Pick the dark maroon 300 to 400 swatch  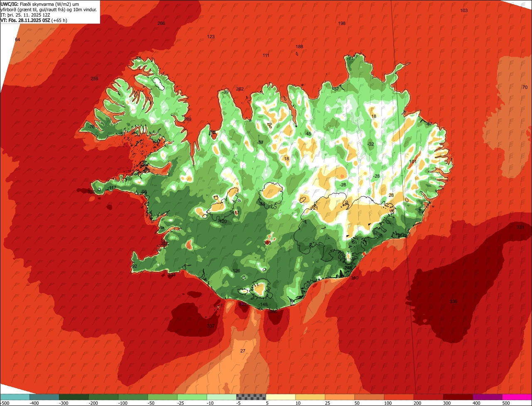458,396
